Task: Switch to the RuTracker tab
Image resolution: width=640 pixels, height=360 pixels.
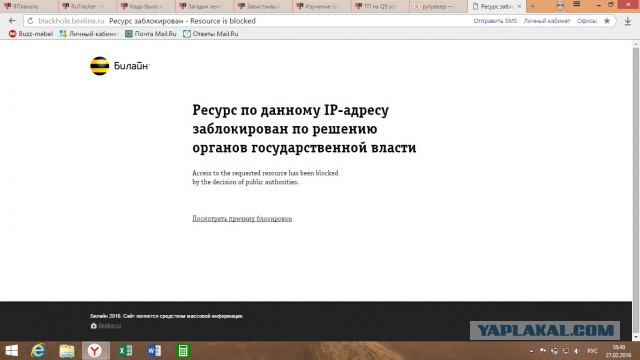Action: [87, 7]
